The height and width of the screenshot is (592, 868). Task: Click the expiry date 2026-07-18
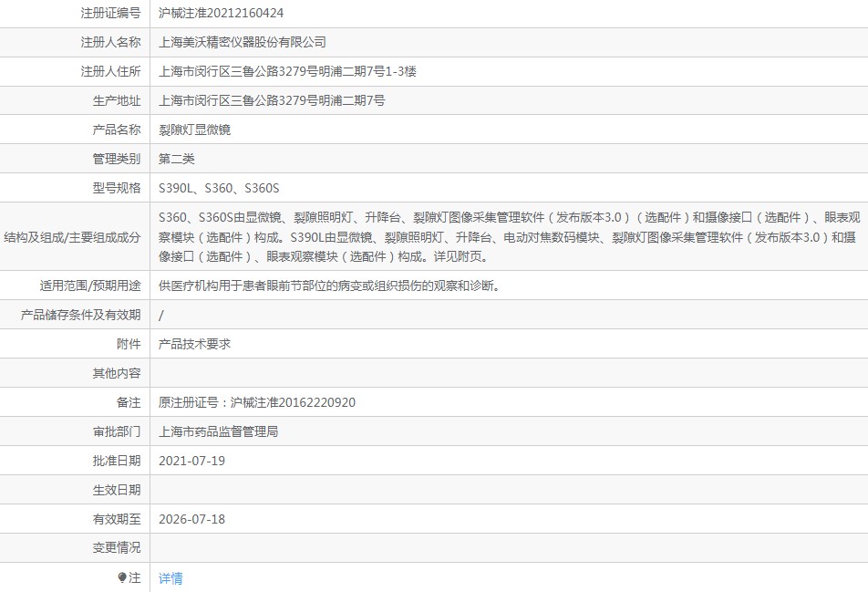[x=191, y=519]
